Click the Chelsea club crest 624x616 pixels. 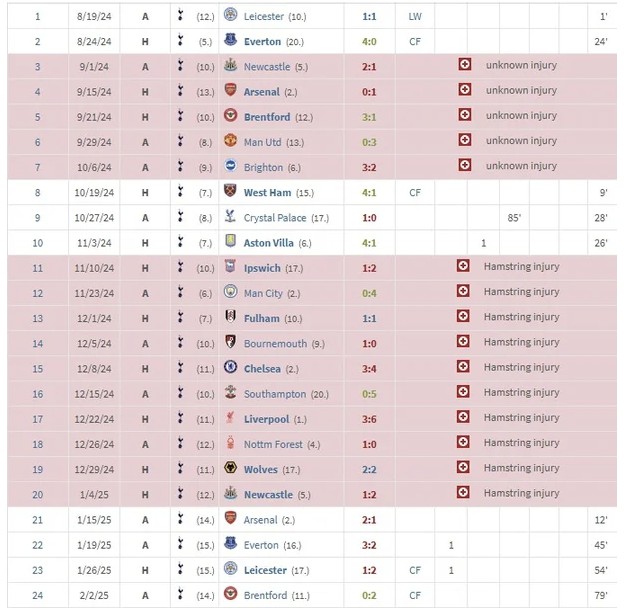pos(231,369)
